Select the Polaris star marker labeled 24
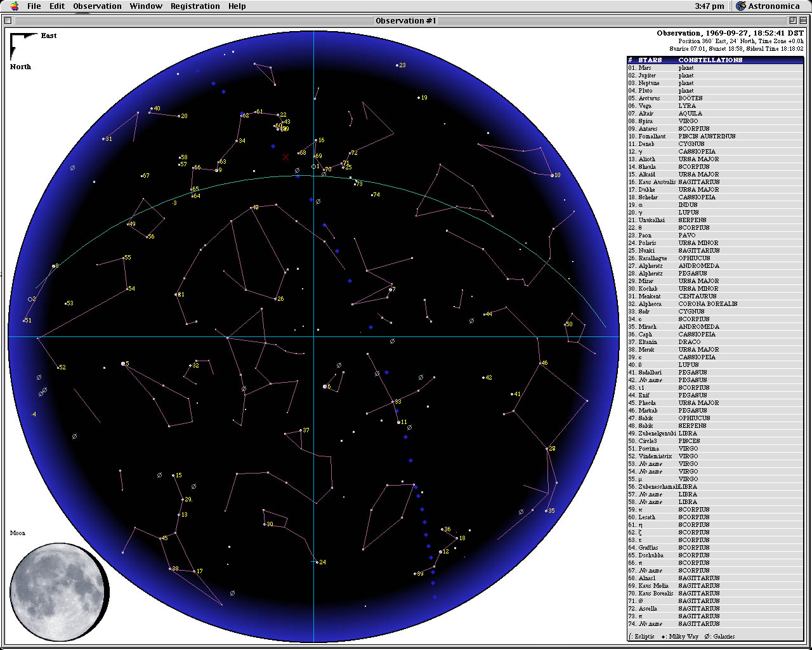The height and width of the screenshot is (650, 812). click(x=317, y=562)
